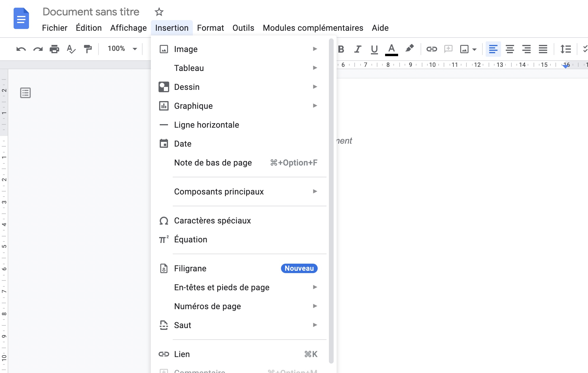Star the document with the star icon
This screenshot has width=588, height=373.
point(159,12)
